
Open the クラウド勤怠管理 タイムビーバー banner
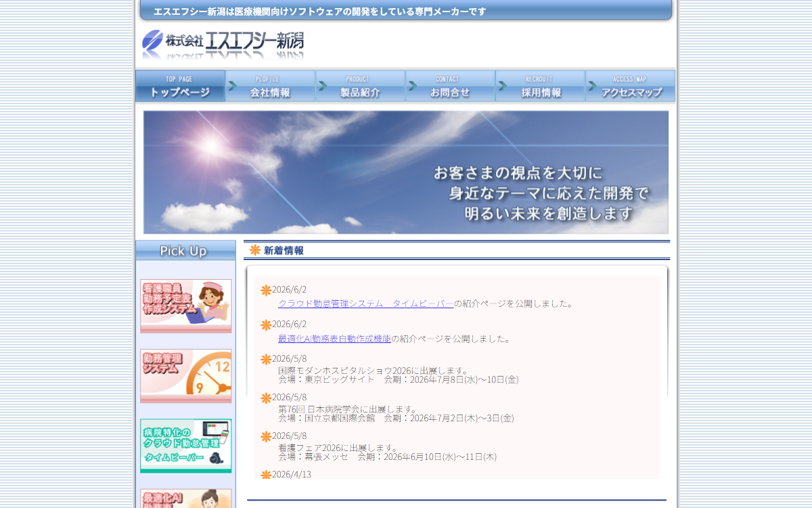click(186, 446)
